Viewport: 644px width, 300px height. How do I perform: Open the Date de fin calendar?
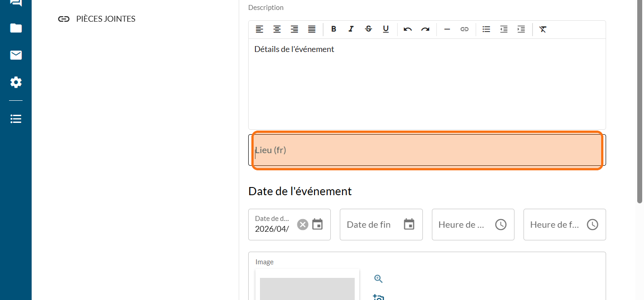pyautogui.click(x=409, y=224)
